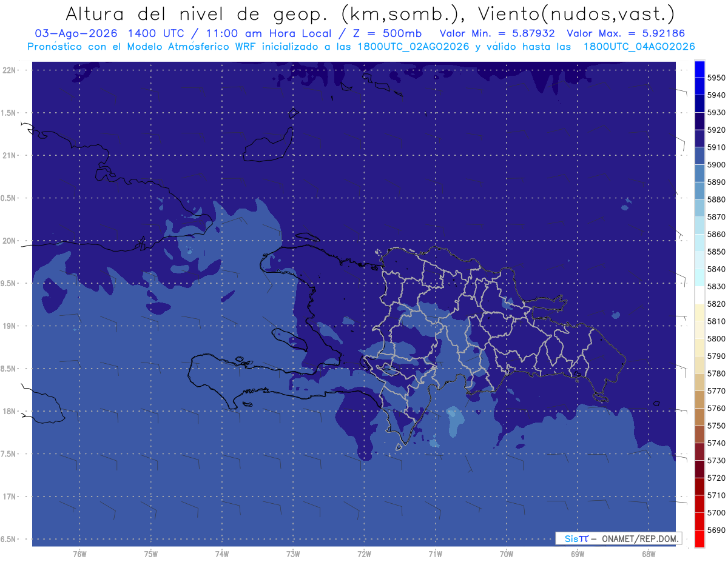728x562 pixels.
Task: Click the '5780' legend value
Action: 716,373
